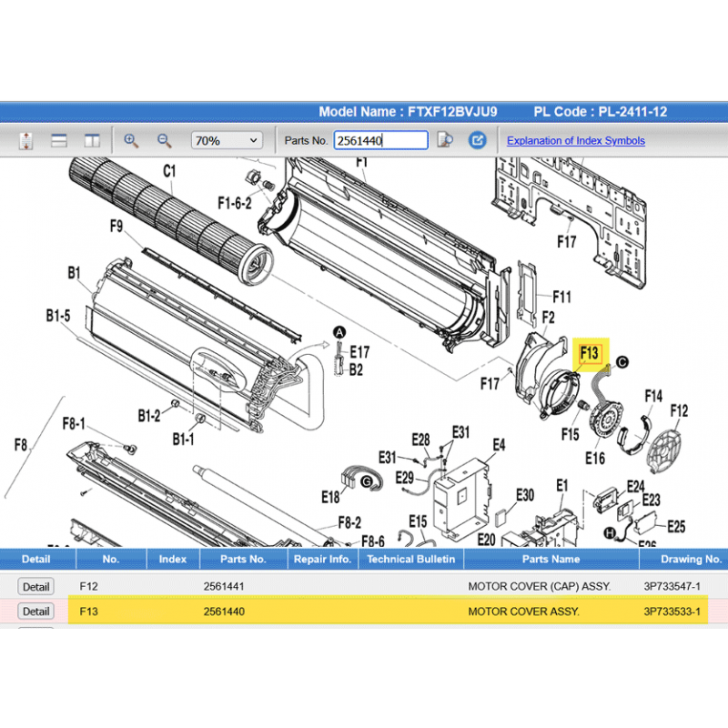Open Explanation of Index Symbols link
Image resolution: width=728 pixels, height=728 pixels.
[x=575, y=140]
